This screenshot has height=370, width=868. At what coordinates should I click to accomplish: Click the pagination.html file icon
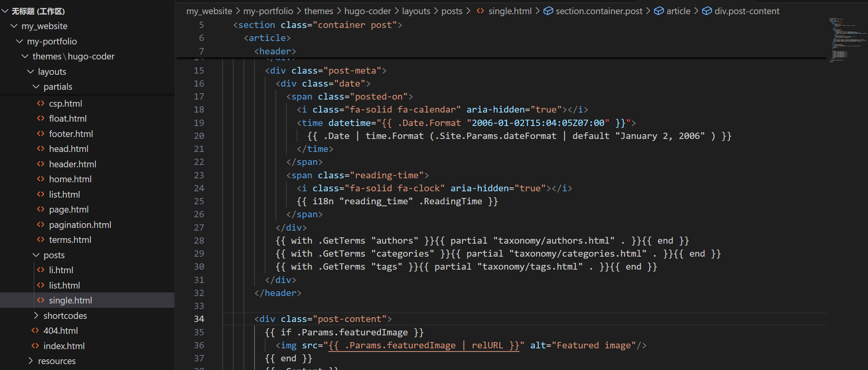click(x=41, y=225)
